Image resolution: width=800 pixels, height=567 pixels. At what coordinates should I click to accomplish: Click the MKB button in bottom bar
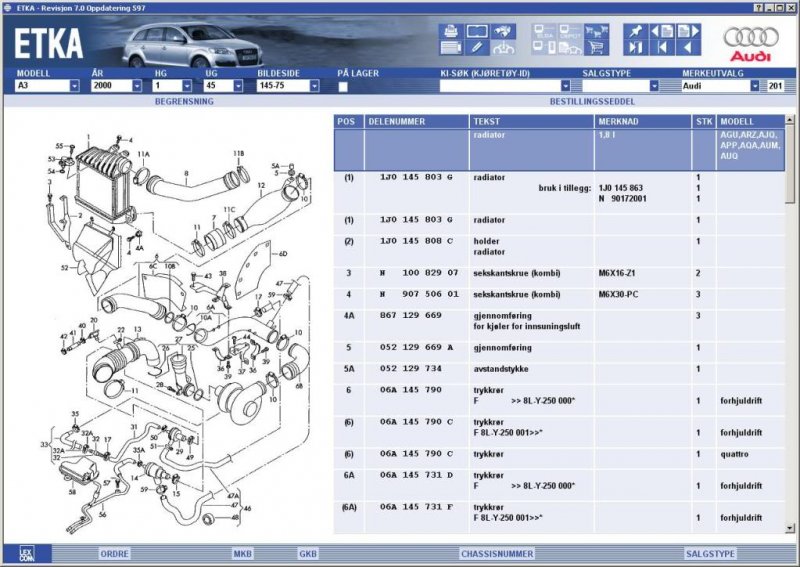pyautogui.click(x=242, y=553)
